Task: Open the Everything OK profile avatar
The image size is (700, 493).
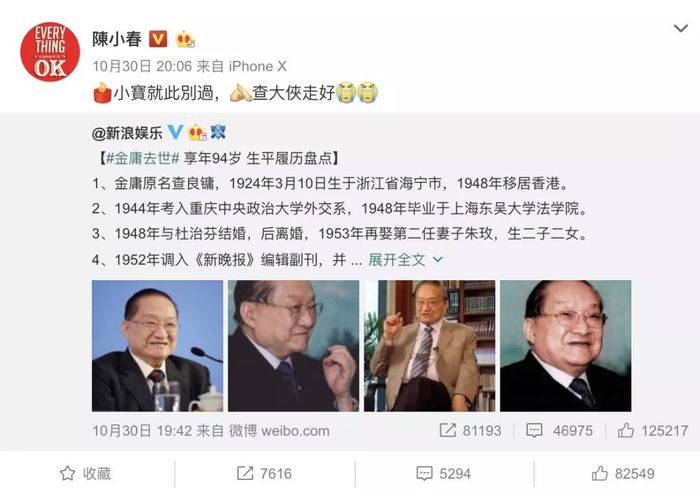Action: point(50,52)
